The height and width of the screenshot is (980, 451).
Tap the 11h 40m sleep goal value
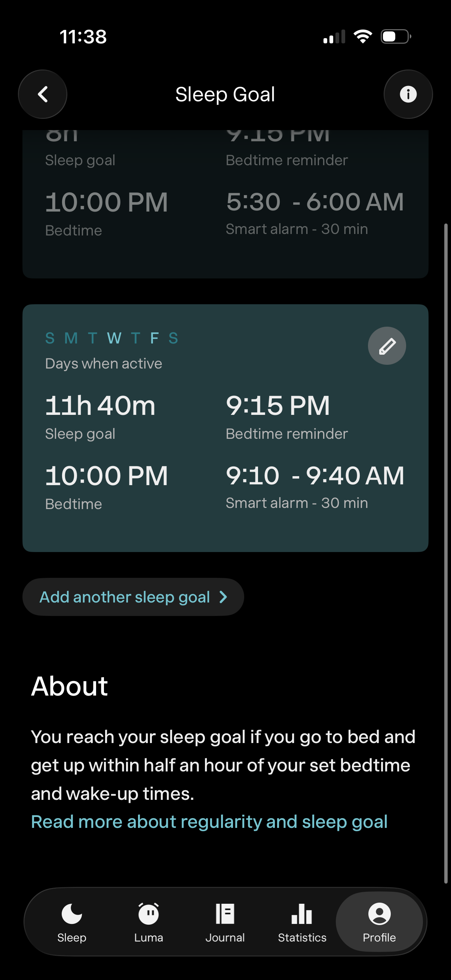pos(100,406)
